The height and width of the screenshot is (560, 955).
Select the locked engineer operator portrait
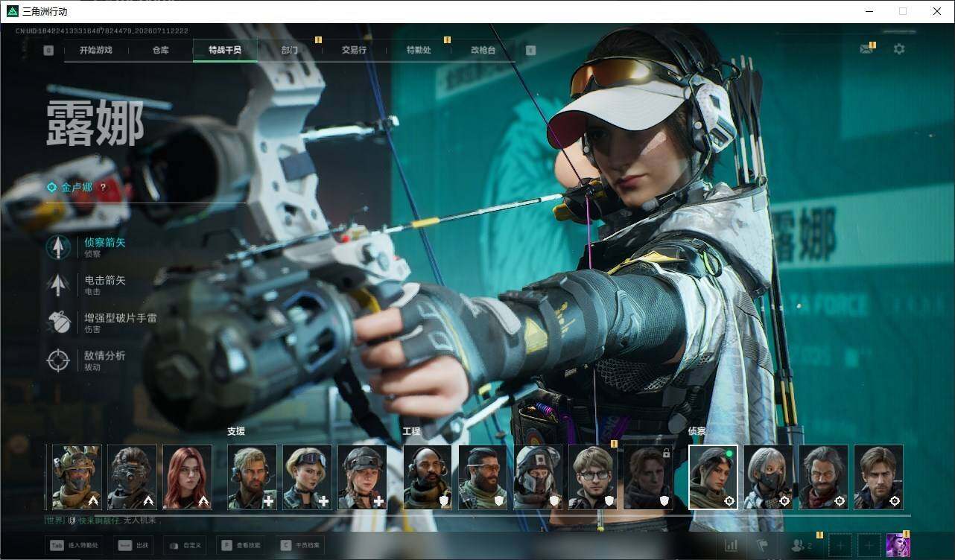(648, 477)
